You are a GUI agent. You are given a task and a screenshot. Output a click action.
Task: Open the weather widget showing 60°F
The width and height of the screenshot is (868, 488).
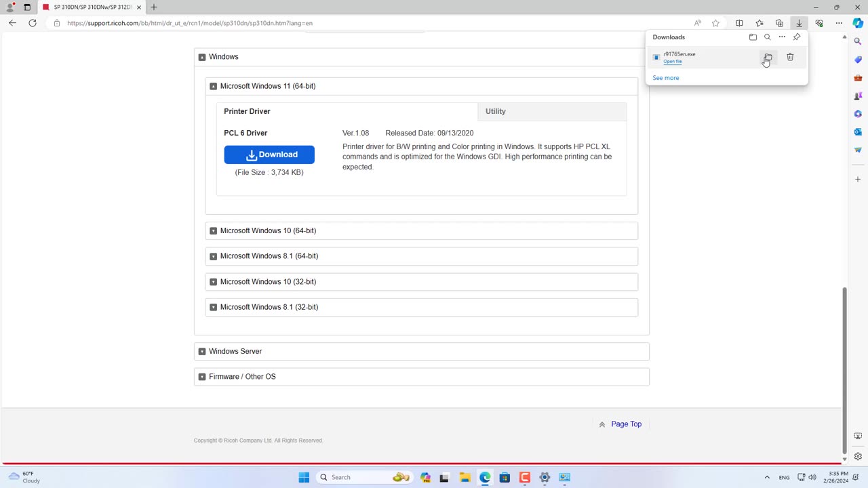(24, 477)
